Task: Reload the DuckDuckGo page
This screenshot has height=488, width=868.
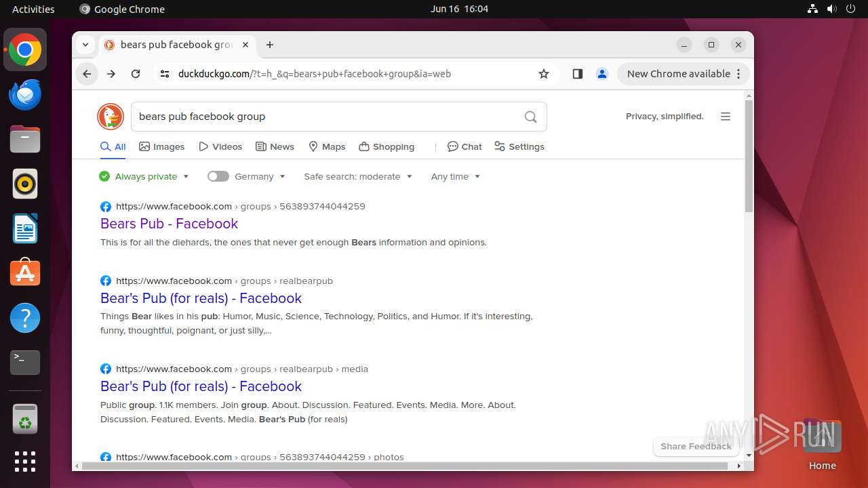Action: tap(136, 74)
